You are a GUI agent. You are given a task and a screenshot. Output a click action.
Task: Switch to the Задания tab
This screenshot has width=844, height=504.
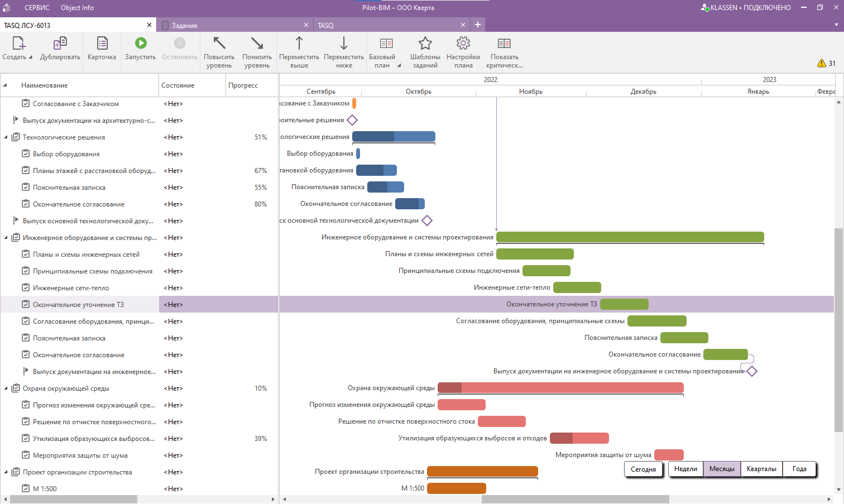pyautogui.click(x=184, y=26)
